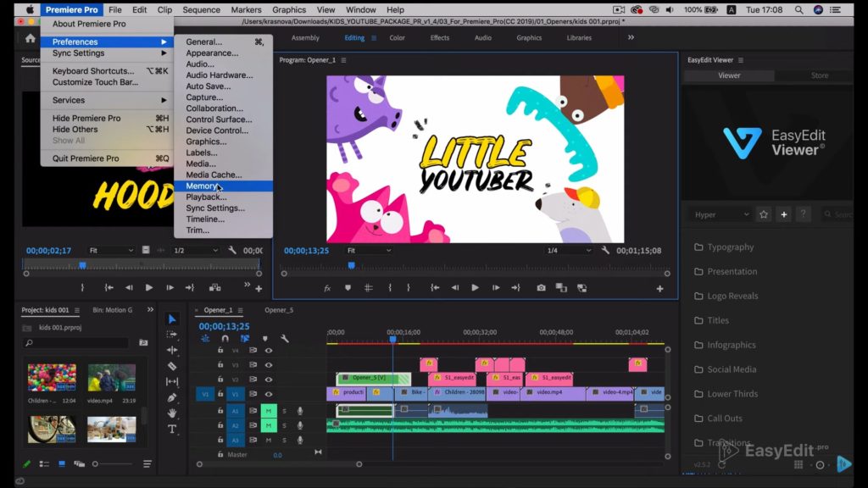Toggle track output eye for V2
868x488 pixels.
[x=269, y=380]
